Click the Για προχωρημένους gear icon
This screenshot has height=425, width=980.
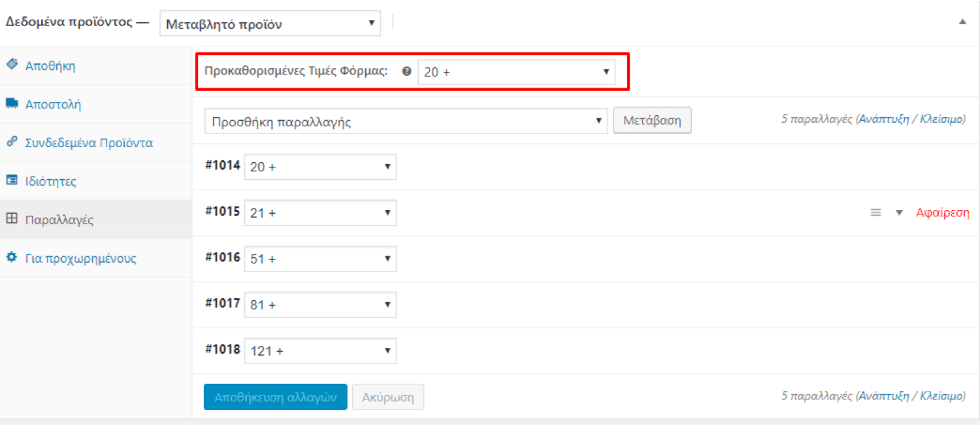point(11,258)
